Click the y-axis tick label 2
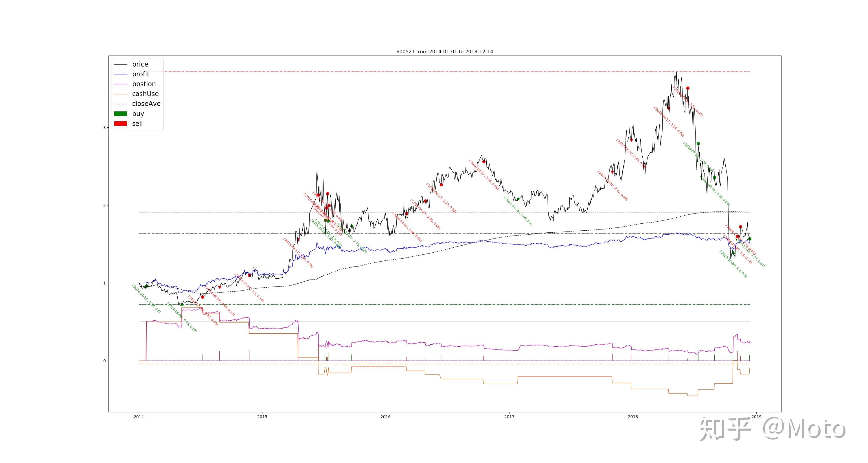The height and width of the screenshot is (463, 868). click(x=104, y=205)
